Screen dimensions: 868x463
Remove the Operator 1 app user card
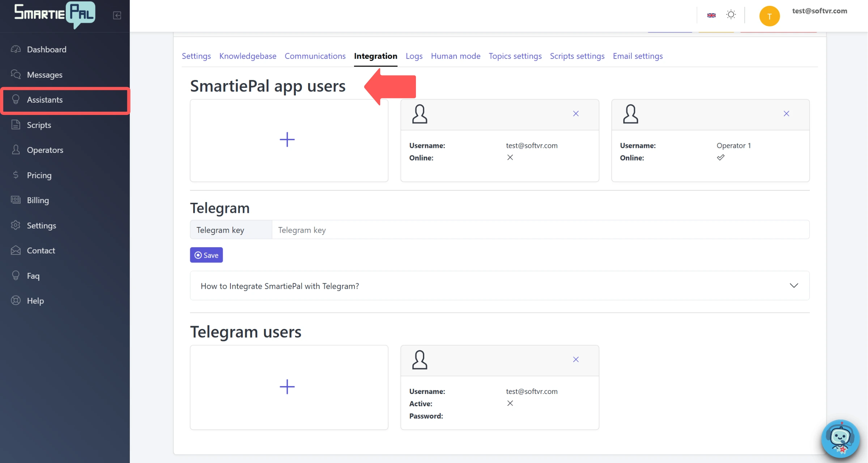[786, 113]
